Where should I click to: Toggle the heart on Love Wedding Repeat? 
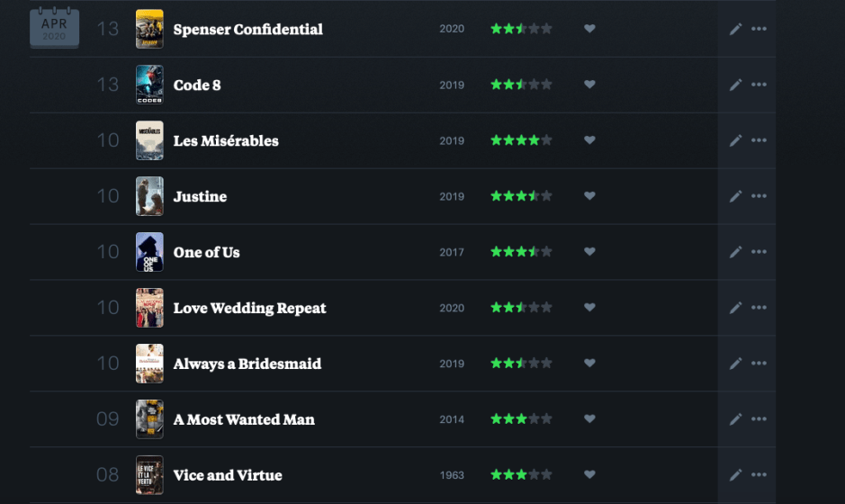click(x=589, y=308)
